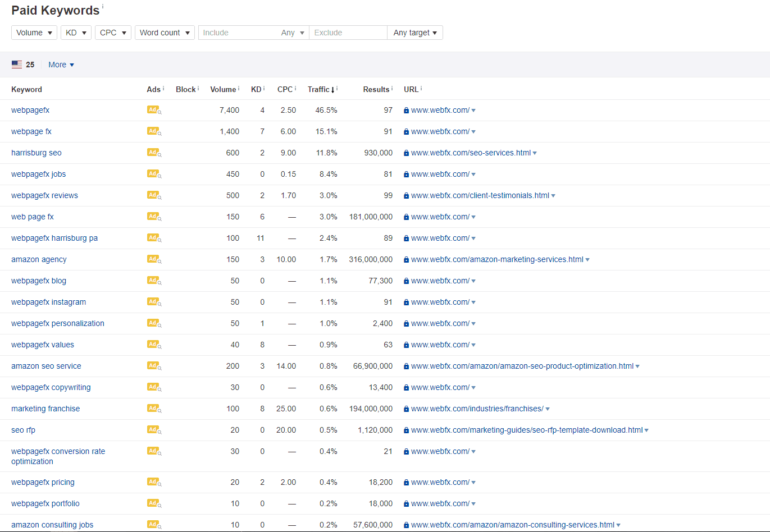Open the Word count filter dropdown
The height and width of the screenshot is (532, 770).
(165, 32)
